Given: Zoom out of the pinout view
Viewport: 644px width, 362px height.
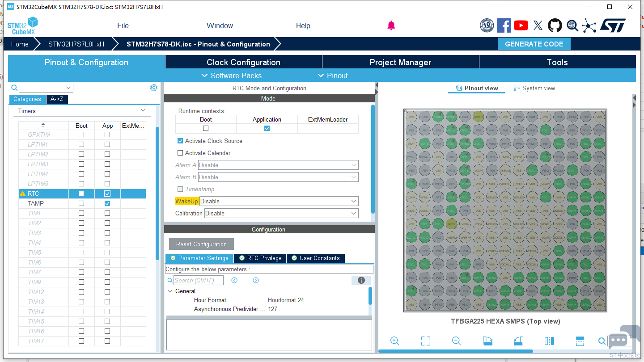Looking at the screenshot, I should click(456, 341).
